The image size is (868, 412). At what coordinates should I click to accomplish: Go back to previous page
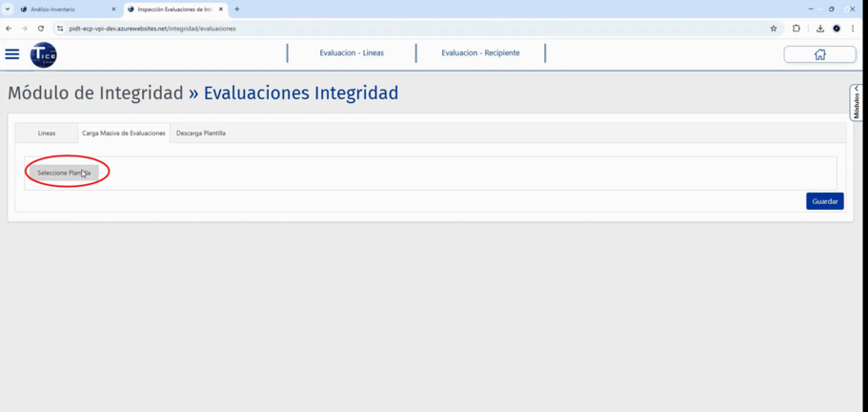tap(9, 29)
